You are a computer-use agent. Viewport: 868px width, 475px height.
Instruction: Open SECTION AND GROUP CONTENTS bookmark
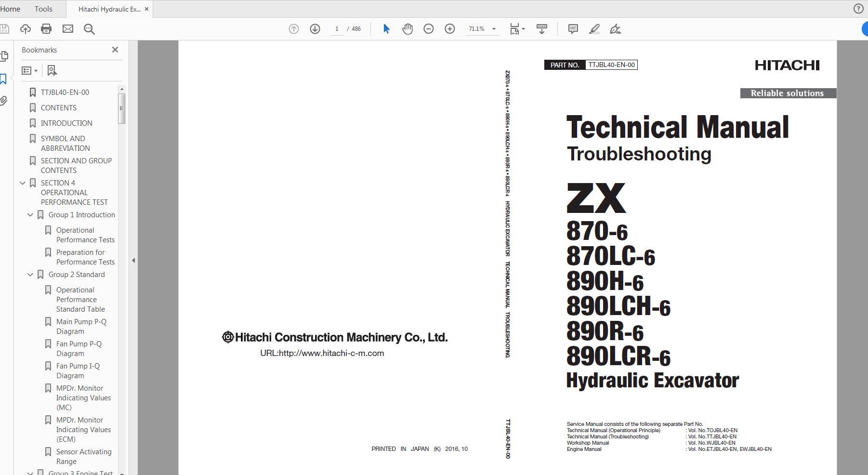76,165
